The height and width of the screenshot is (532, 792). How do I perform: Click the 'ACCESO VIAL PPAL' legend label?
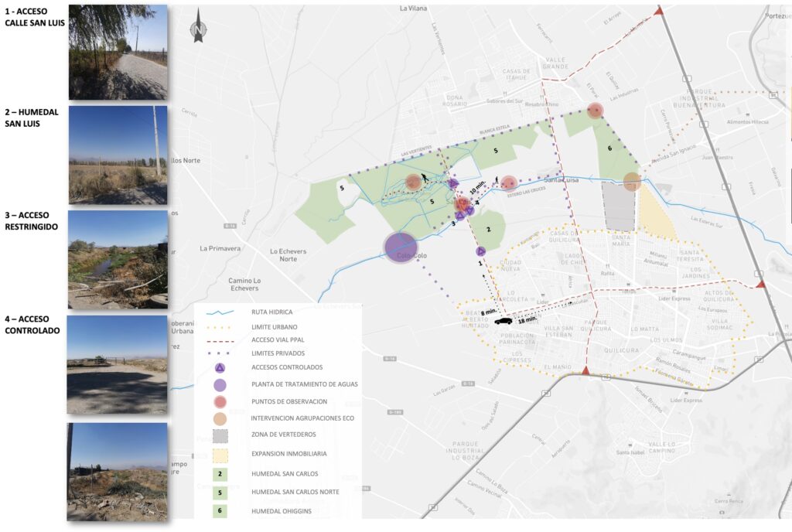tap(278, 340)
